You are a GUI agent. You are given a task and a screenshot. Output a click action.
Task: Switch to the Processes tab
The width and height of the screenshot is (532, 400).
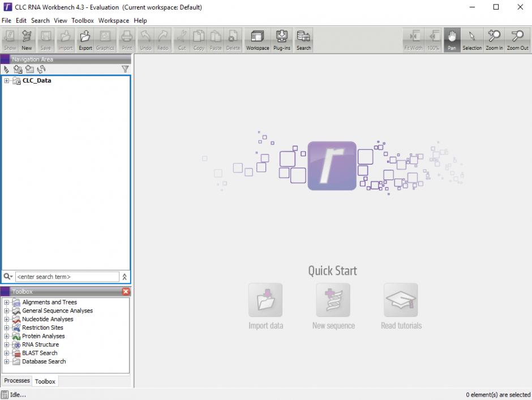(x=16, y=381)
